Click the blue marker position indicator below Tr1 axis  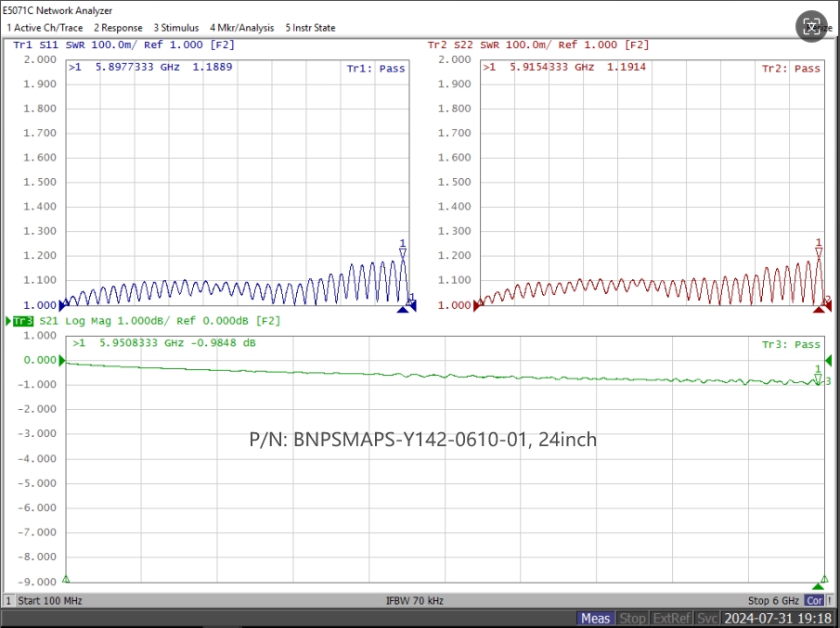pos(403,310)
